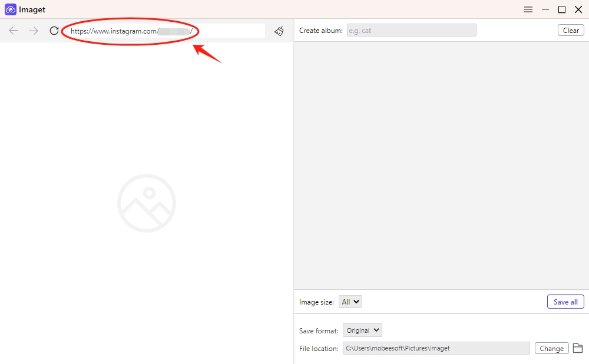Click the Save all button
This screenshot has height=364, width=589.
pos(565,302)
